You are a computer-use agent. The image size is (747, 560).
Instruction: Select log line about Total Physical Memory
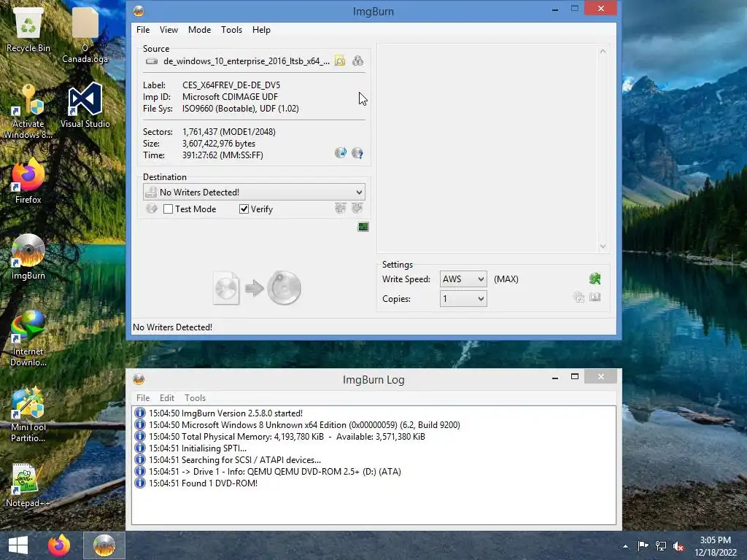tap(287, 437)
